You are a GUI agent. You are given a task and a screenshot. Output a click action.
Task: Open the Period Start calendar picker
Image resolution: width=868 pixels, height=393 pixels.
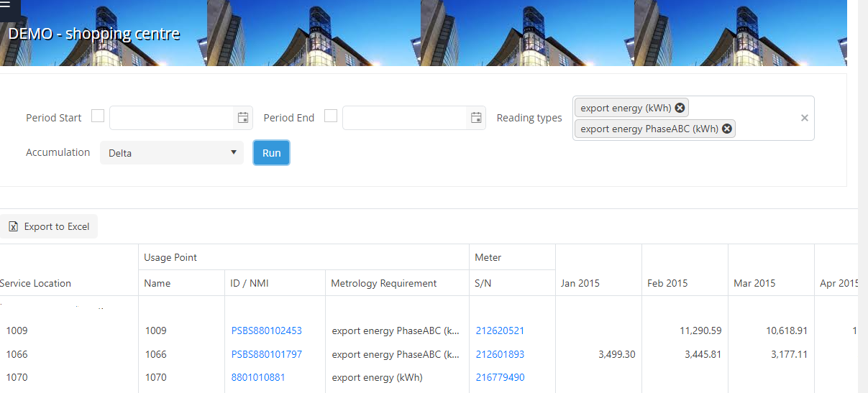[243, 118]
